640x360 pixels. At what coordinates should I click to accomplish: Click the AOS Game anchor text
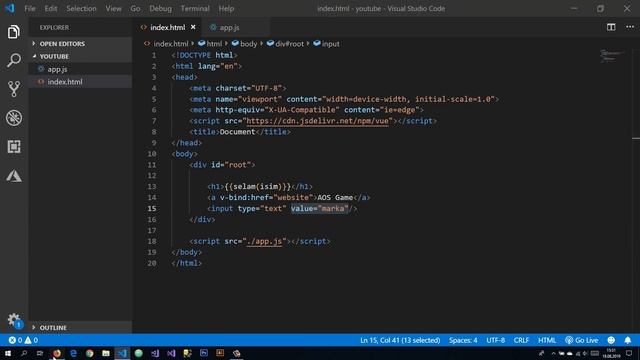coord(335,198)
